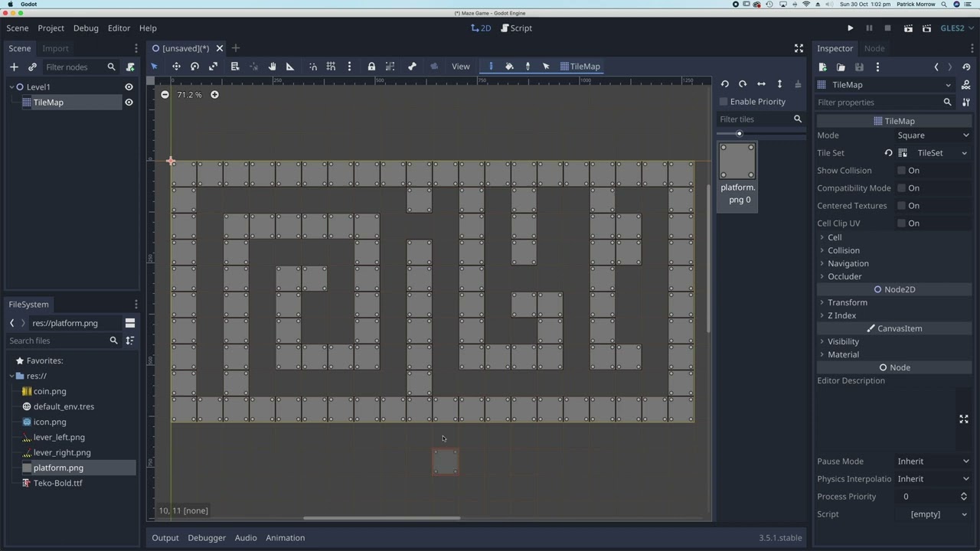The image size is (980, 551).
Task: Toggle distraction-free mode
Action: point(799,48)
